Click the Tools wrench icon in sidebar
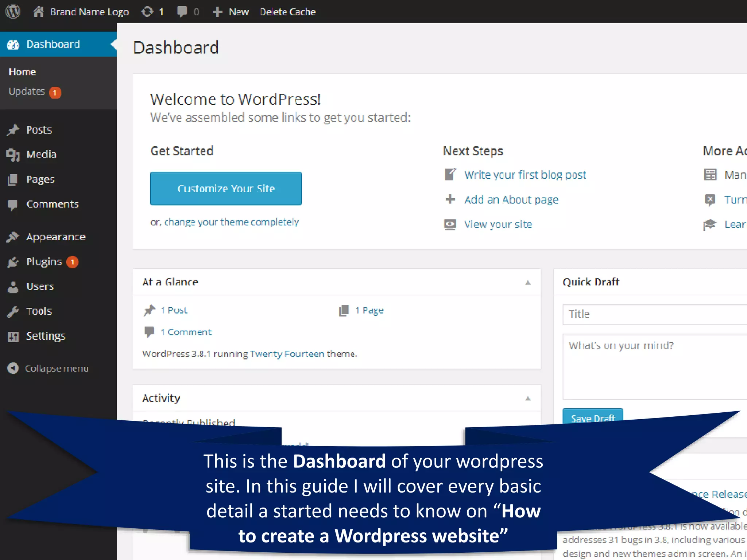 13,311
